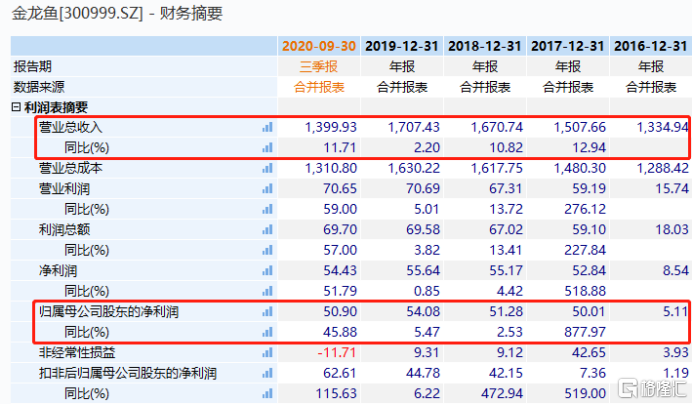Select the 营业总收入 row label
Screen dimensions: 693x405
coord(71,127)
